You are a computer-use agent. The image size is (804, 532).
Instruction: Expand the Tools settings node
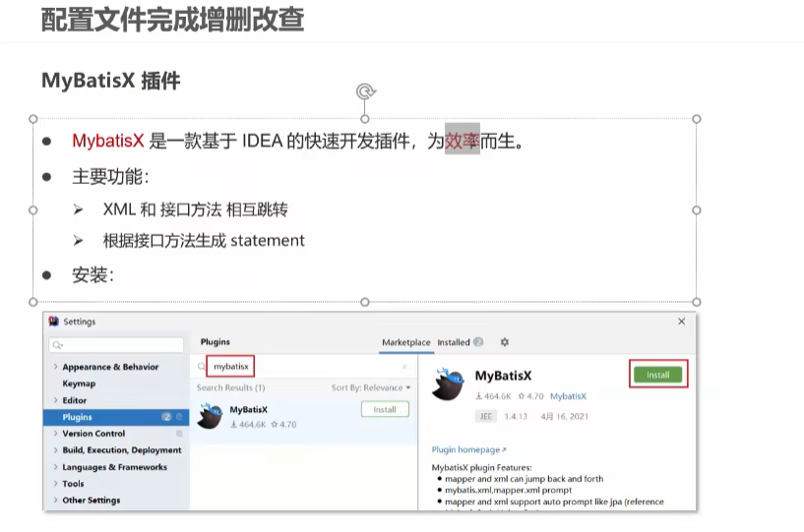click(55, 483)
